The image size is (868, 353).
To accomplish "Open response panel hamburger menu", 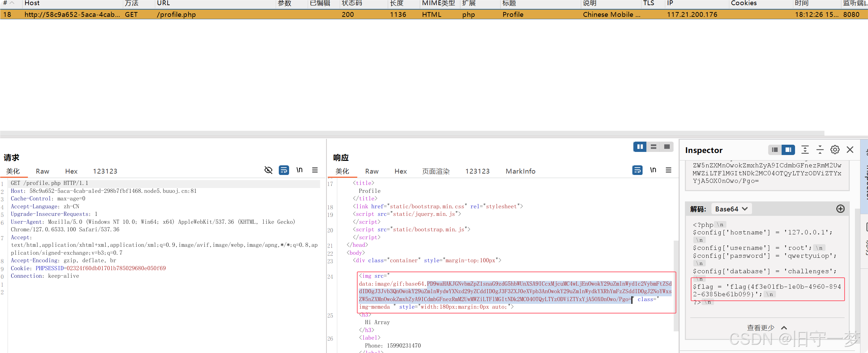I will 668,170.
